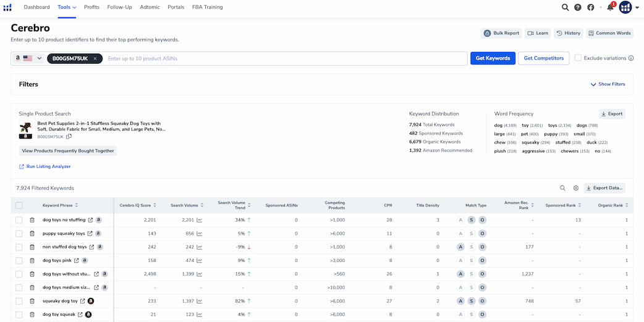
Task: Go to the Profits menu item
Action: click(91, 7)
